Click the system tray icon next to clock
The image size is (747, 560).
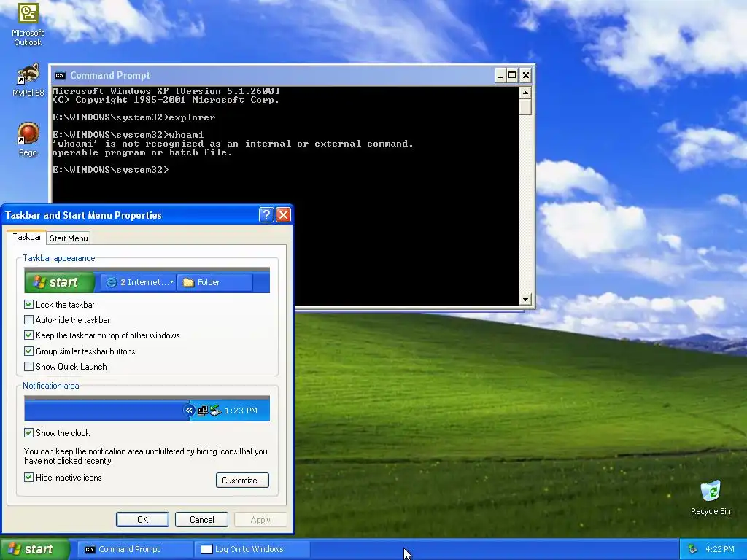pyautogui.click(x=693, y=549)
